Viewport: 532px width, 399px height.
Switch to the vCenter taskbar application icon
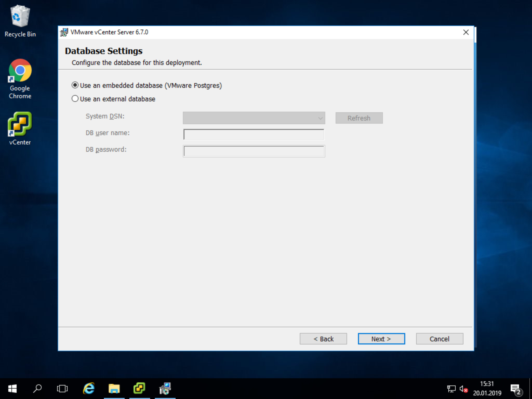click(x=139, y=389)
